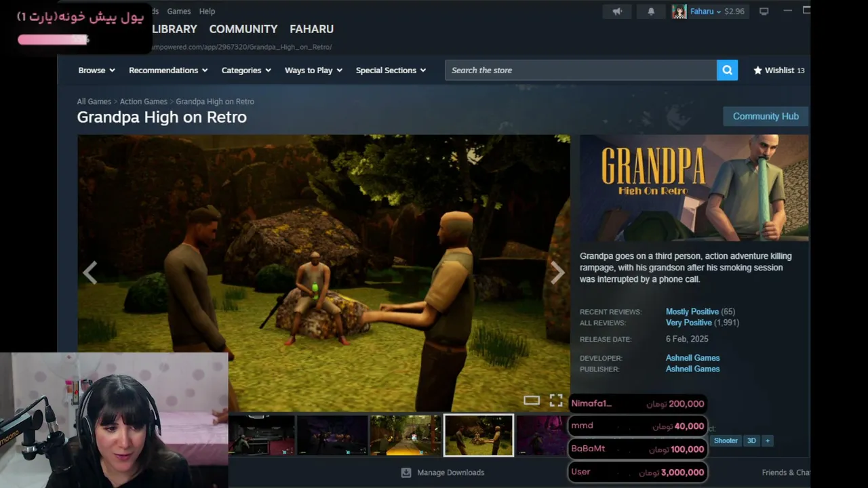Expand the Recommendations menu

pyautogui.click(x=168, y=70)
